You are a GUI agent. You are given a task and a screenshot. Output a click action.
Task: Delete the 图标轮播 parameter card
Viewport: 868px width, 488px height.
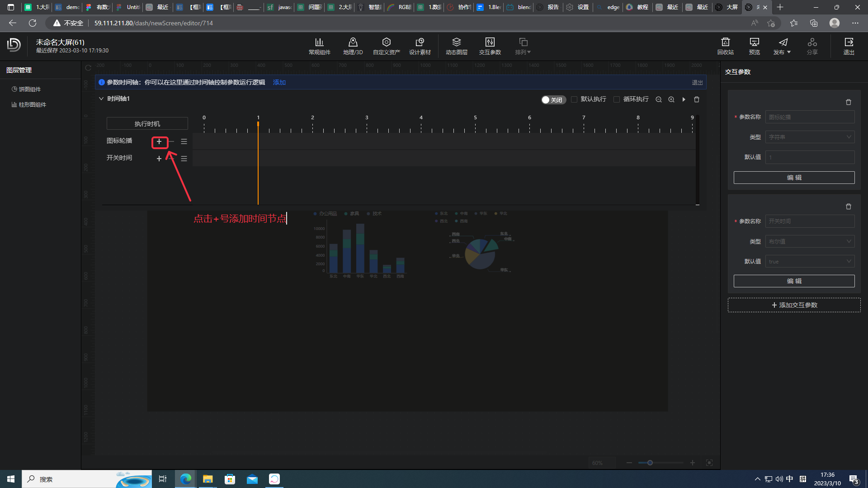[849, 102]
